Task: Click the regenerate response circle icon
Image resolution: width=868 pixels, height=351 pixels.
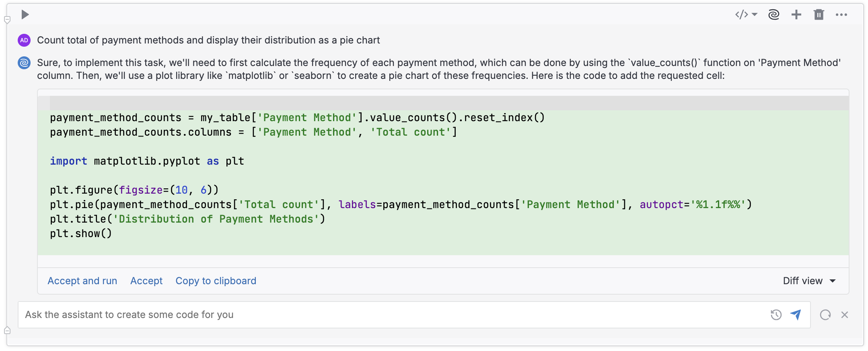Action: (825, 315)
